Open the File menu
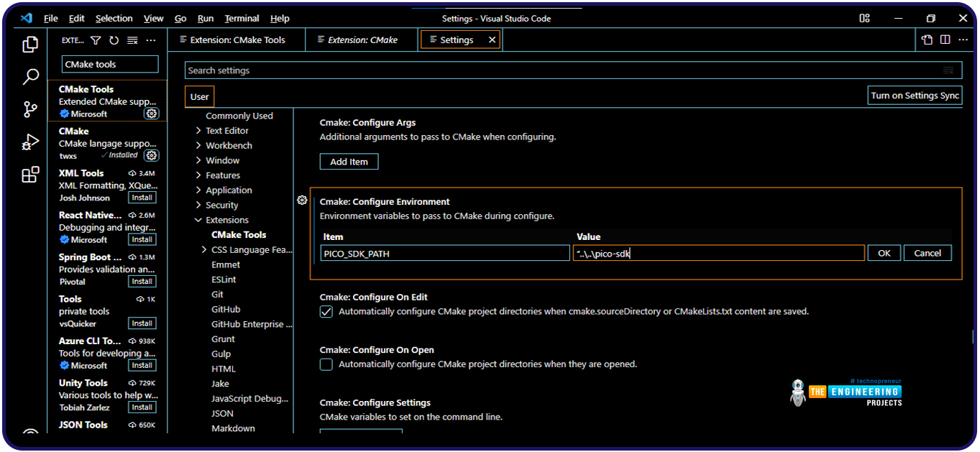 click(x=50, y=18)
